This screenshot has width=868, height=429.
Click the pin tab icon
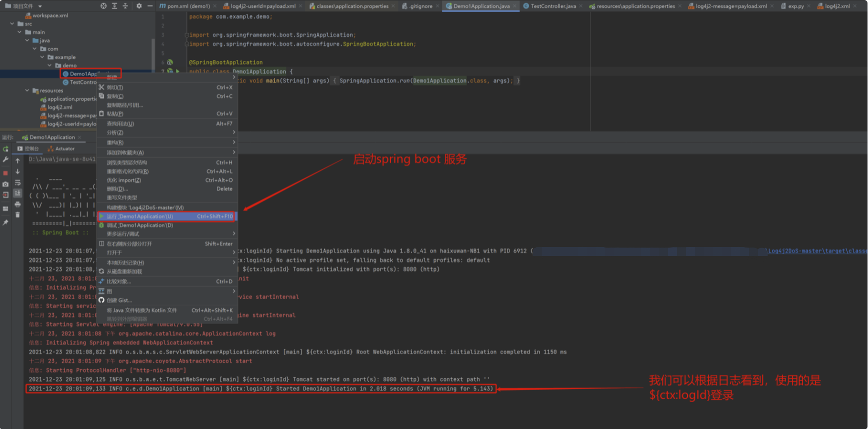coord(5,222)
